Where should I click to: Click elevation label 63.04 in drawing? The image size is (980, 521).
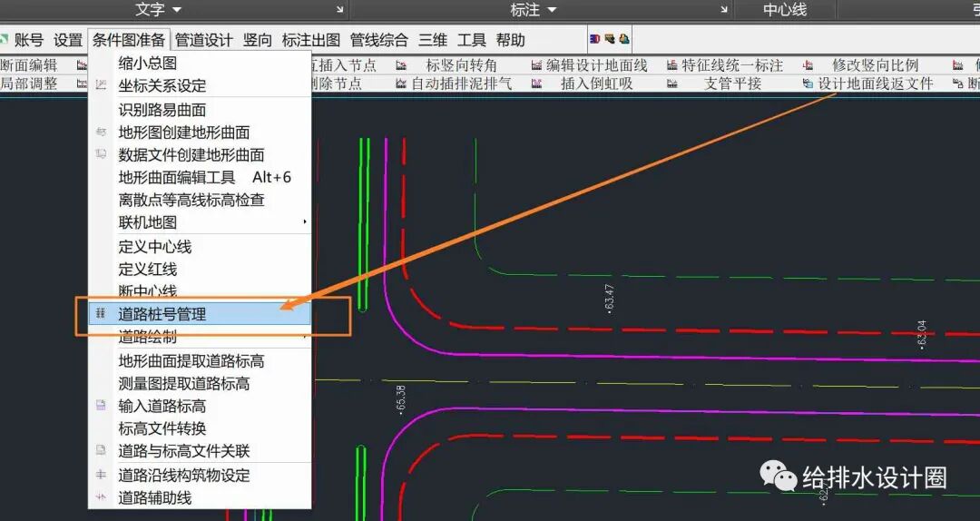pos(921,335)
